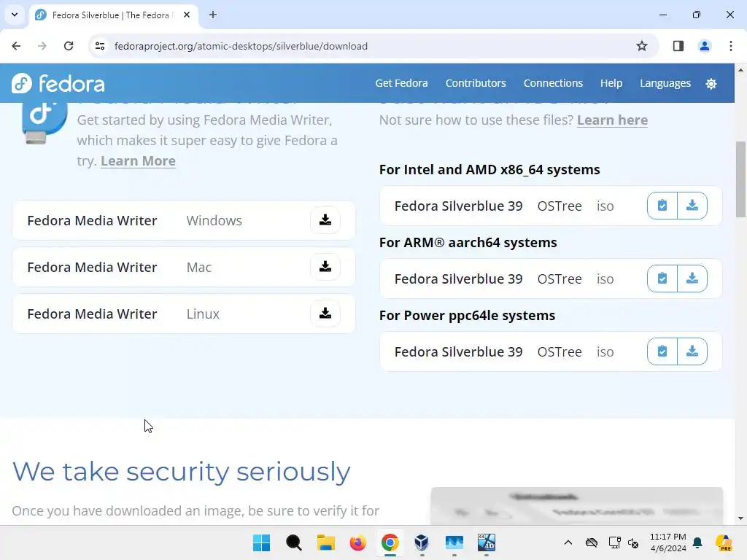Reload the current page

(69, 46)
